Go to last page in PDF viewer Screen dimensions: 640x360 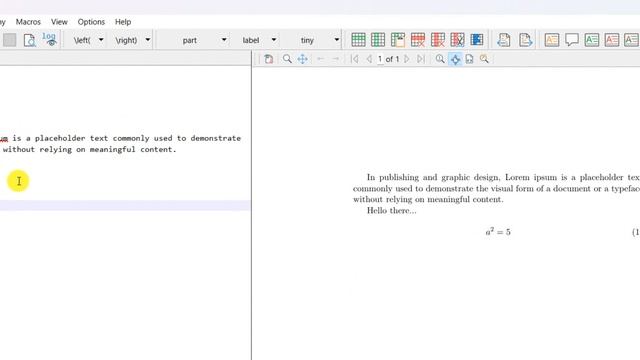pyautogui.click(x=421, y=59)
